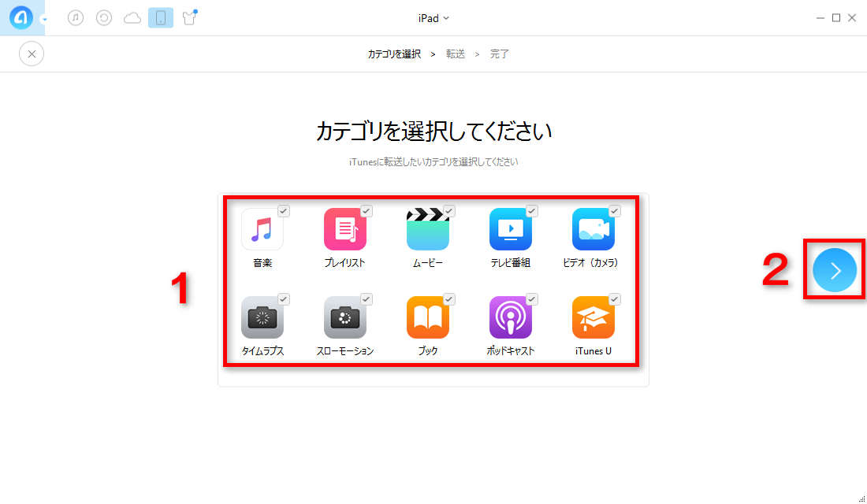Click the window resize grip corner
This screenshot has height=504, width=867.
[x=861, y=499]
